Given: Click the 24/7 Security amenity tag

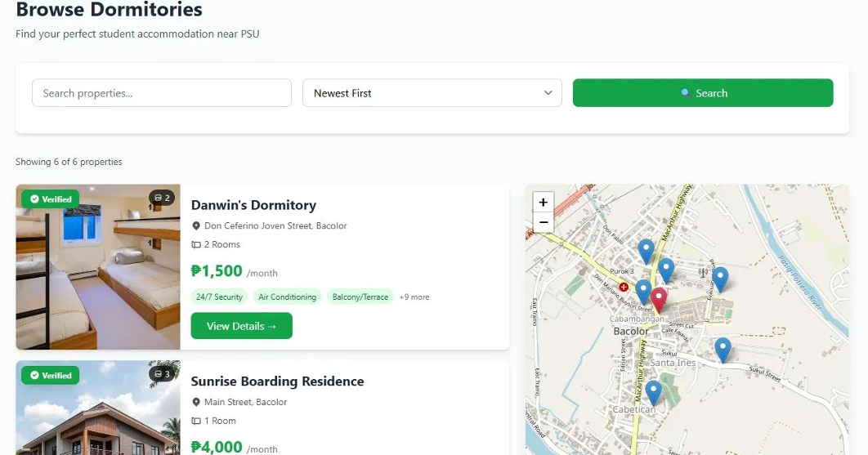Looking at the screenshot, I should pos(219,297).
